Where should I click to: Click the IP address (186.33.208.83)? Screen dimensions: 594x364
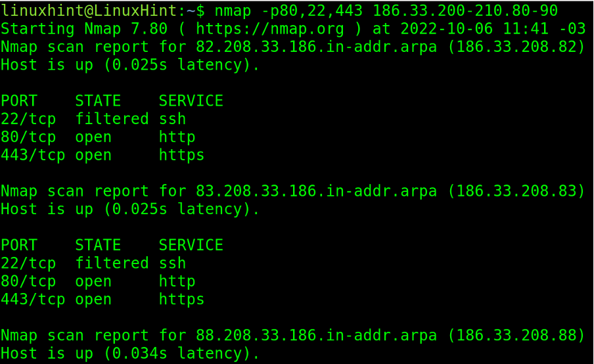tap(516, 192)
